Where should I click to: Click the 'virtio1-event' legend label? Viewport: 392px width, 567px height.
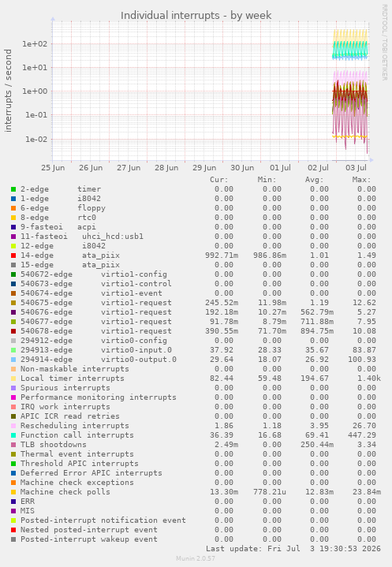pos(132,293)
